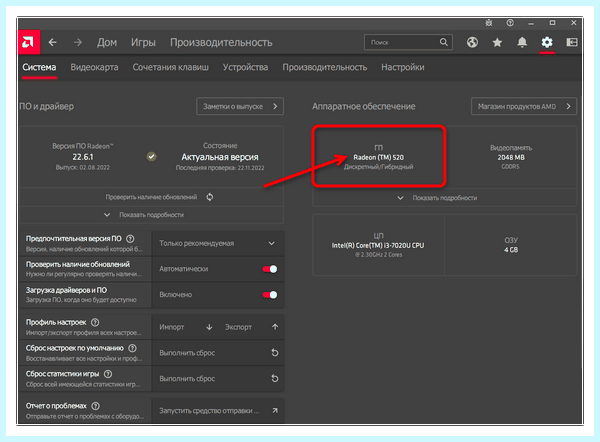The image size is (600, 442).
Task: Click the green checkmark status icon
Action: click(x=152, y=156)
